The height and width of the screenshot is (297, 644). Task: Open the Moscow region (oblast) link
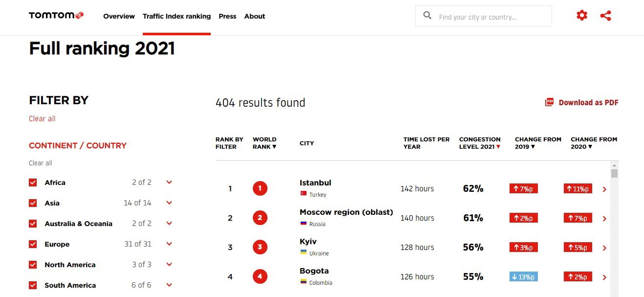pyautogui.click(x=346, y=212)
